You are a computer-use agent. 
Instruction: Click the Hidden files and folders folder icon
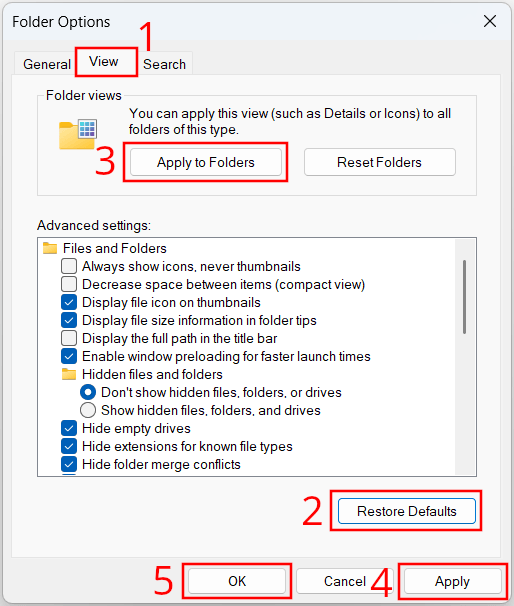(x=69, y=374)
